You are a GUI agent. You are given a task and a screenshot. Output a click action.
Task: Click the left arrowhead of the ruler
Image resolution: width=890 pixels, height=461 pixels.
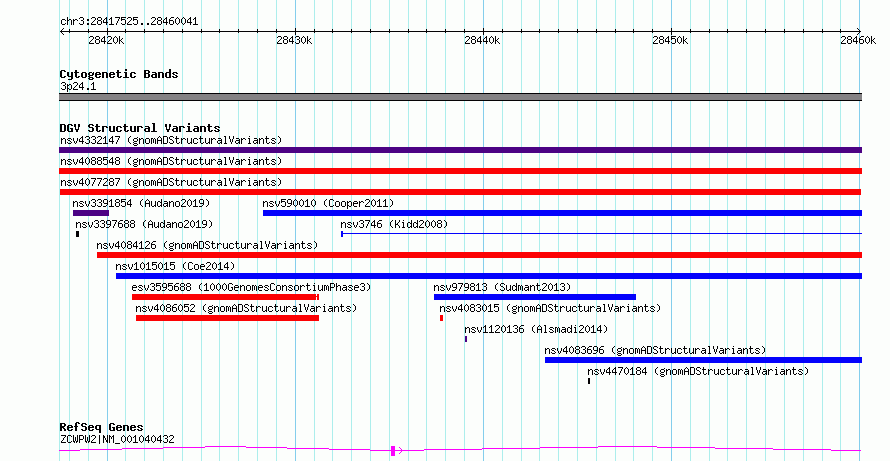point(62,31)
